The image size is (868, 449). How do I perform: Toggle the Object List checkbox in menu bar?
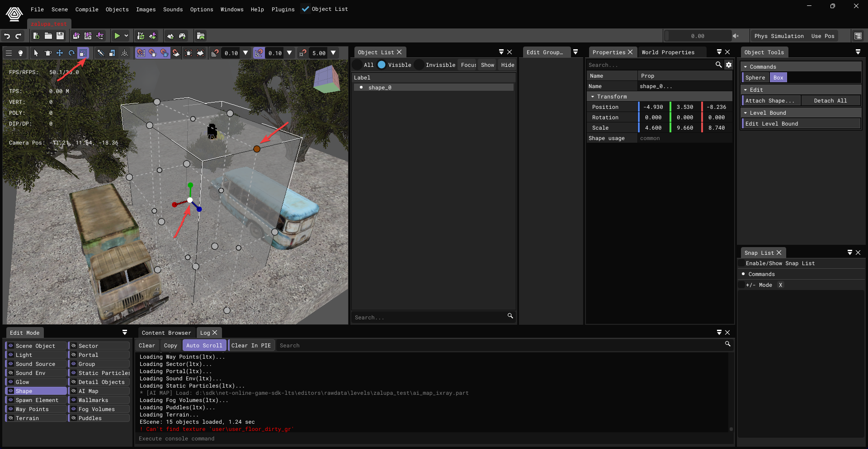[306, 9]
